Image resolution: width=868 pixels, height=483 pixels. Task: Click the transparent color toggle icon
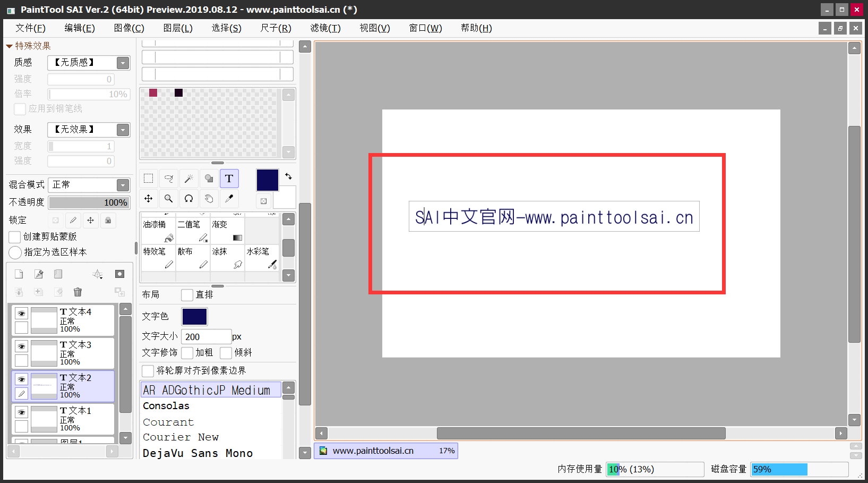[x=263, y=201]
